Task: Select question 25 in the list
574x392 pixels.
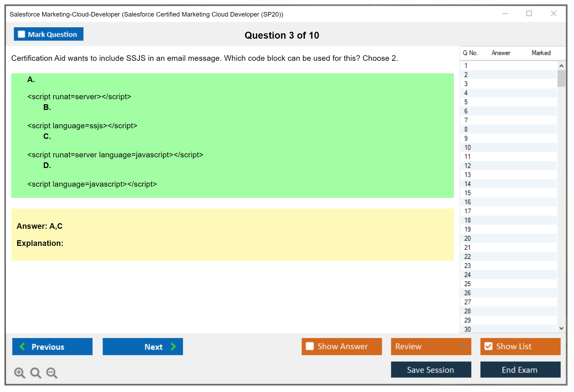Action: [467, 284]
